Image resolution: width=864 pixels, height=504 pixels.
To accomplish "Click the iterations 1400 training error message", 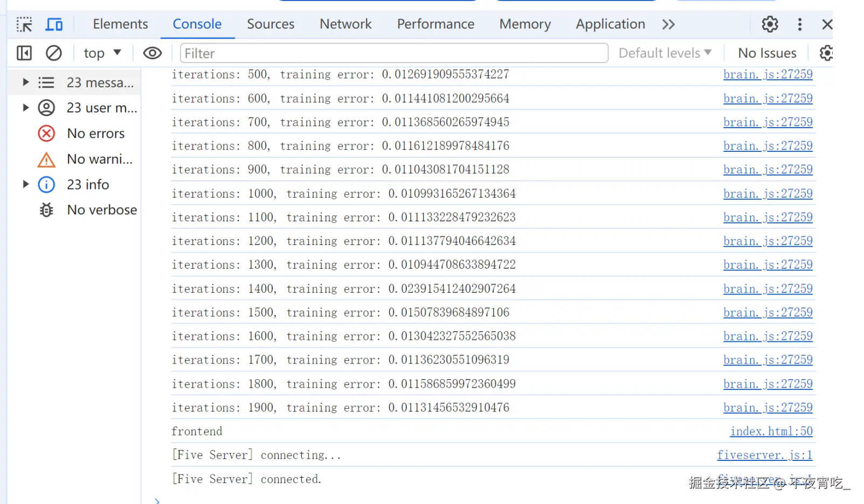I will [344, 289].
